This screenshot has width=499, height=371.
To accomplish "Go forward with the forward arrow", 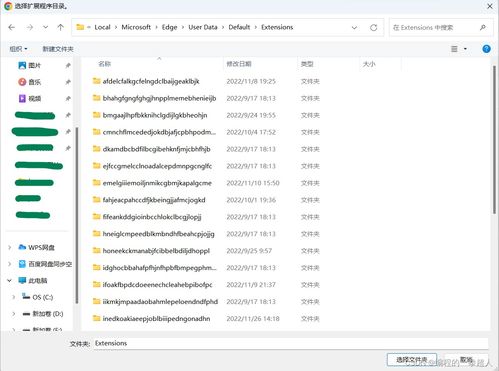I will (30, 27).
